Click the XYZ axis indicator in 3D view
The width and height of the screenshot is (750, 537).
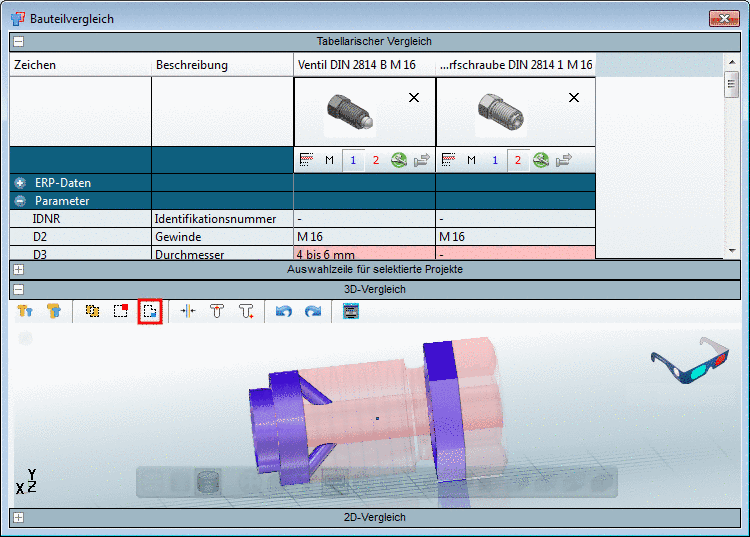[26, 481]
